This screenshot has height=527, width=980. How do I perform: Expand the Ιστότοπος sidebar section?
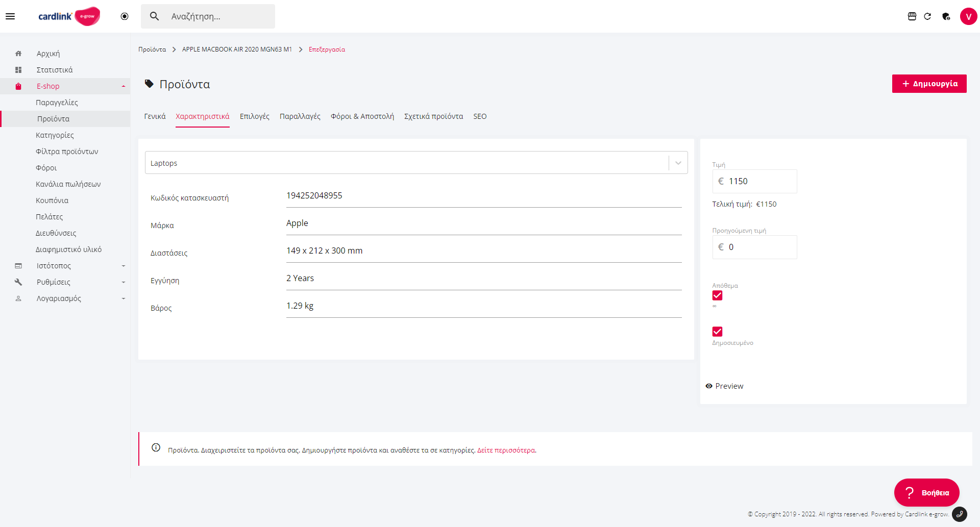124,266
